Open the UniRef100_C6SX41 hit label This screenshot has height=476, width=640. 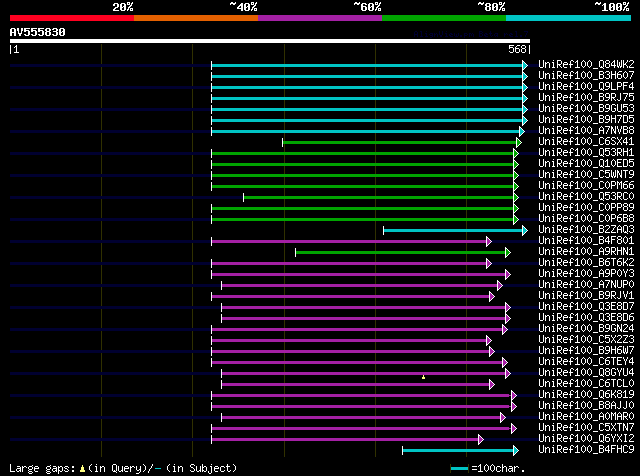(x=586, y=141)
